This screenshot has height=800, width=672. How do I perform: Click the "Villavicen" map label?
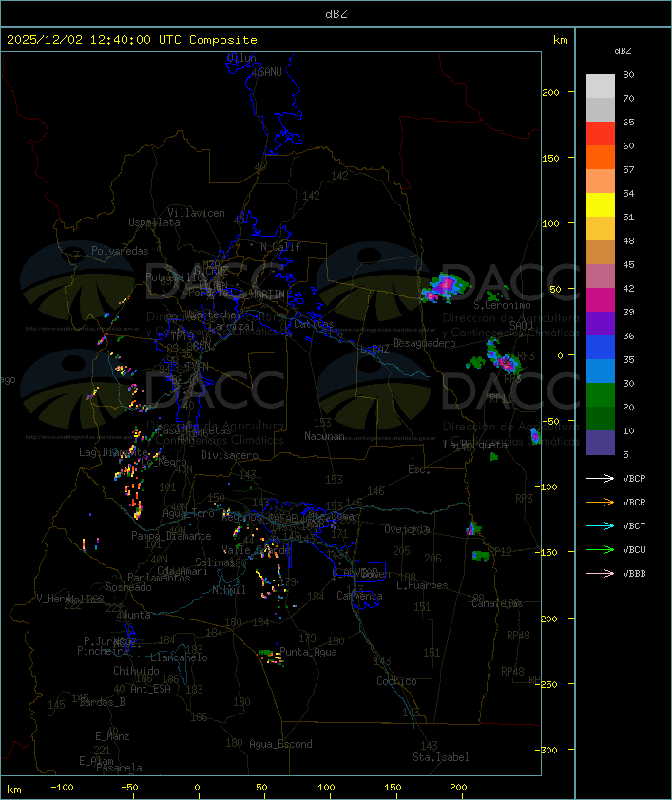197,213
